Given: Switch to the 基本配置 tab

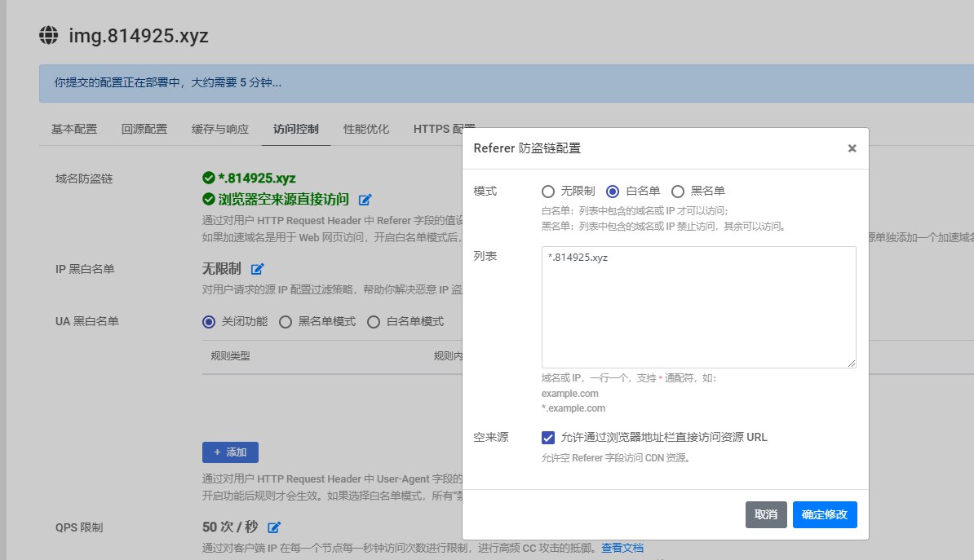Looking at the screenshot, I should point(74,129).
